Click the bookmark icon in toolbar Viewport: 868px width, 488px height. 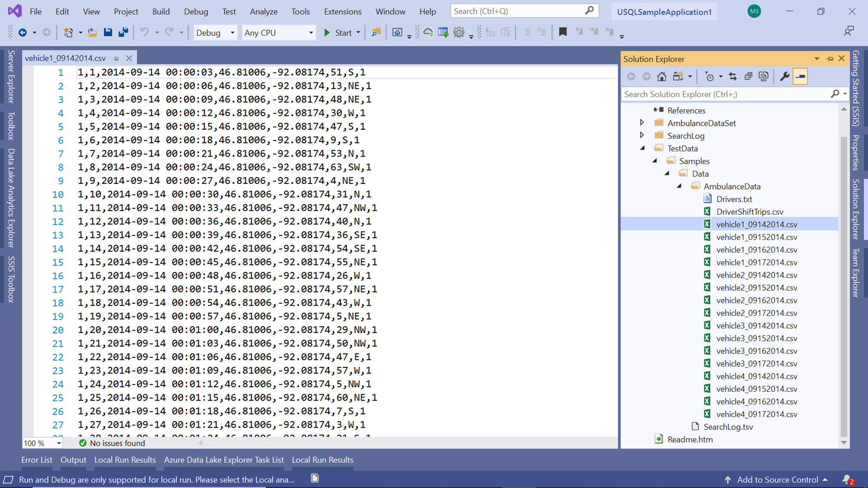tap(562, 32)
